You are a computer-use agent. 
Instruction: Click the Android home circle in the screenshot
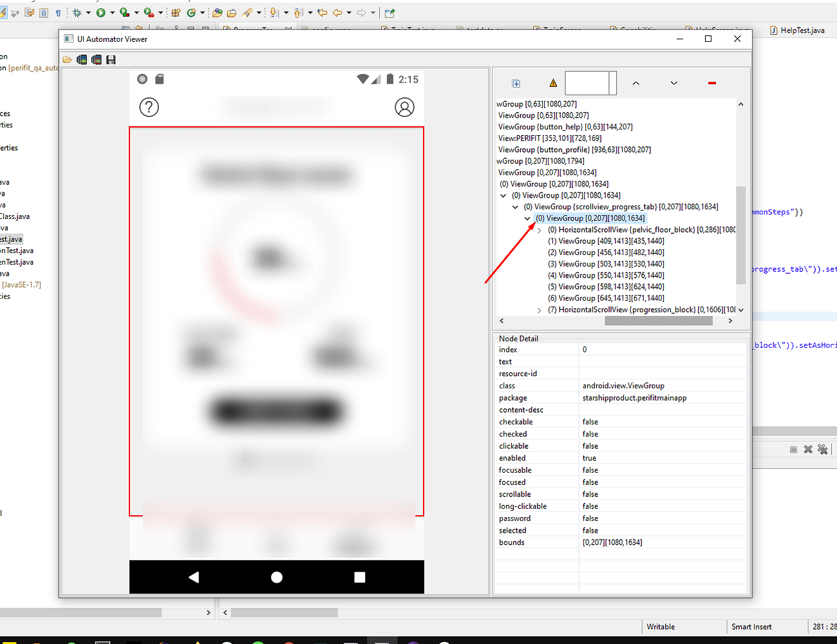pyautogui.click(x=277, y=577)
